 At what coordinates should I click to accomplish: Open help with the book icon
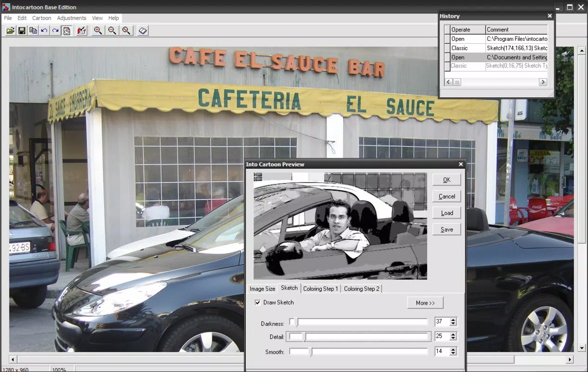click(x=143, y=31)
